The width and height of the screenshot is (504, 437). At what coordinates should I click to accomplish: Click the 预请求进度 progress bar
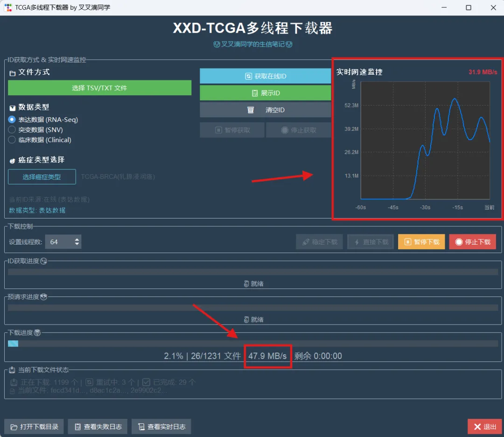(253, 308)
